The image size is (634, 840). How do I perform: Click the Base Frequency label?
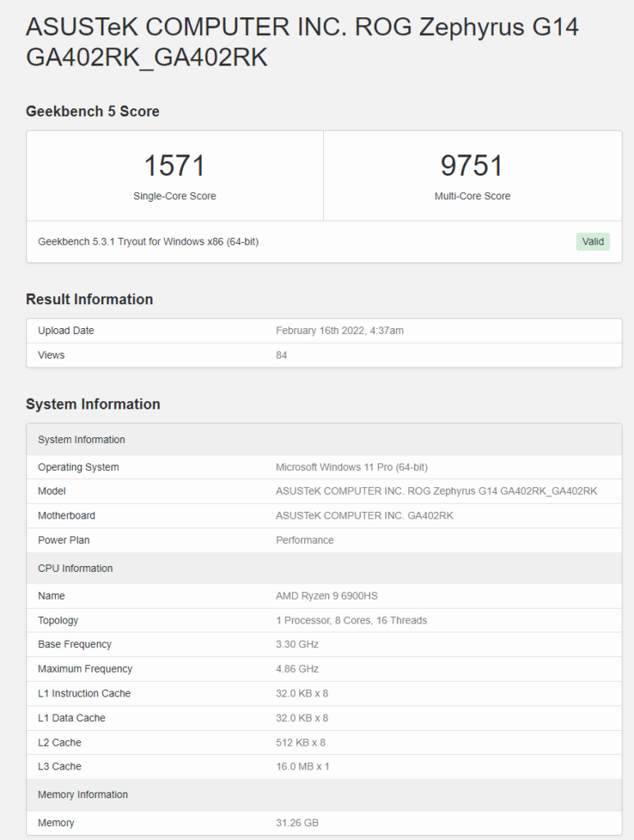(75, 645)
